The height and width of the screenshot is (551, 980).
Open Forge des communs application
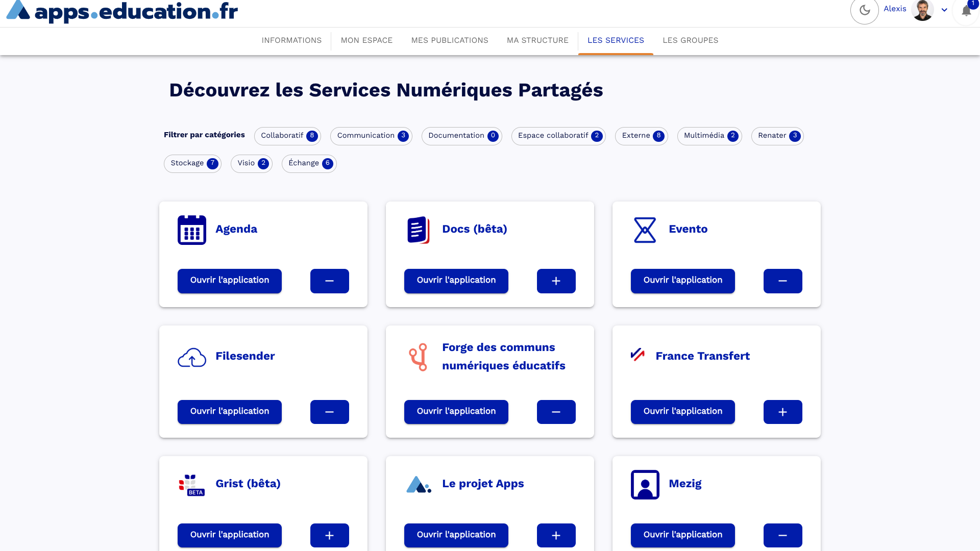(x=456, y=412)
